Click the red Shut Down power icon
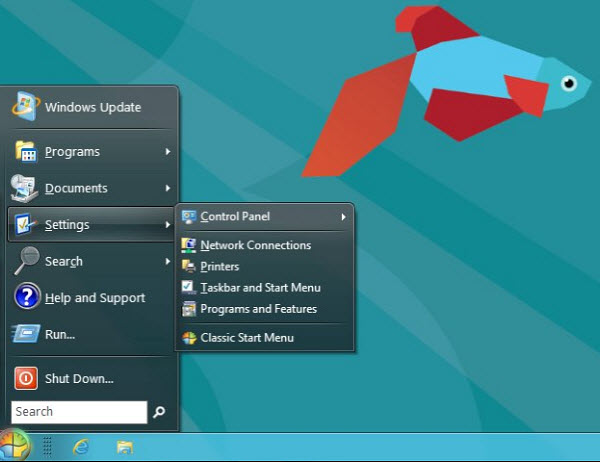The height and width of the screenshot is (462, 600). tap(27, 378)
